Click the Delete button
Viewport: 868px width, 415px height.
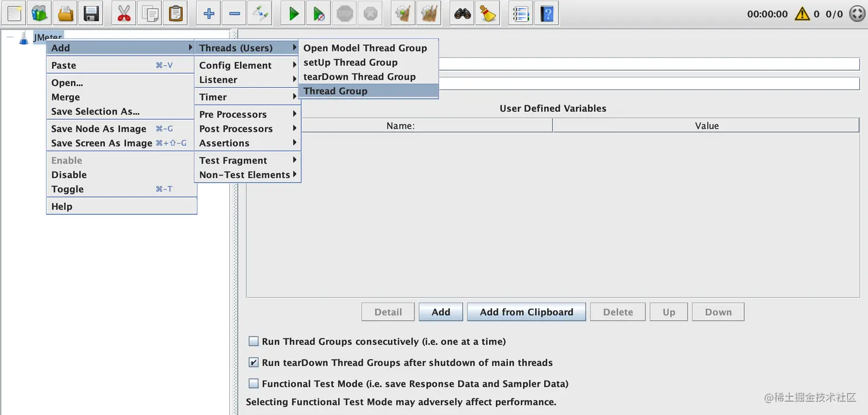(x=618, y=312)
